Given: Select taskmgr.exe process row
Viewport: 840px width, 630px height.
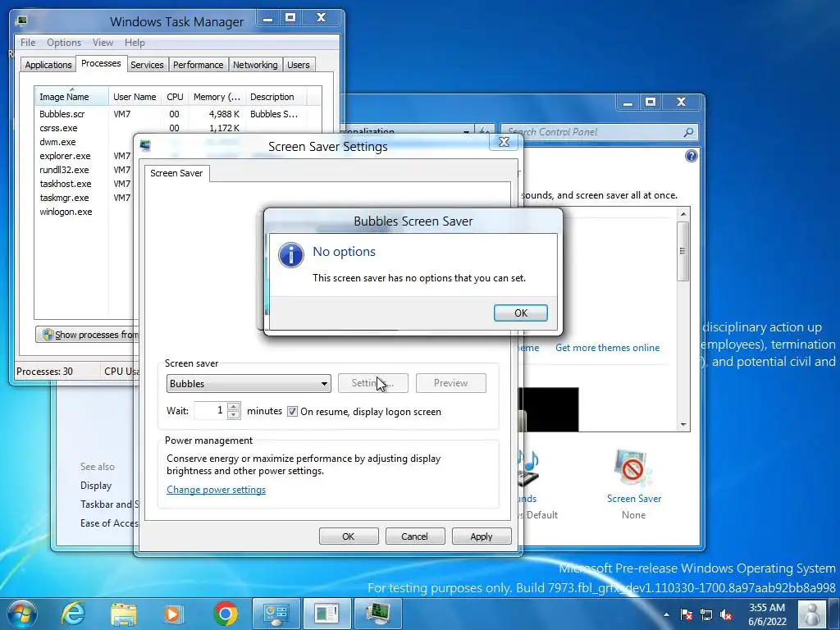Looking at the screenshot, I should point(84,198).
